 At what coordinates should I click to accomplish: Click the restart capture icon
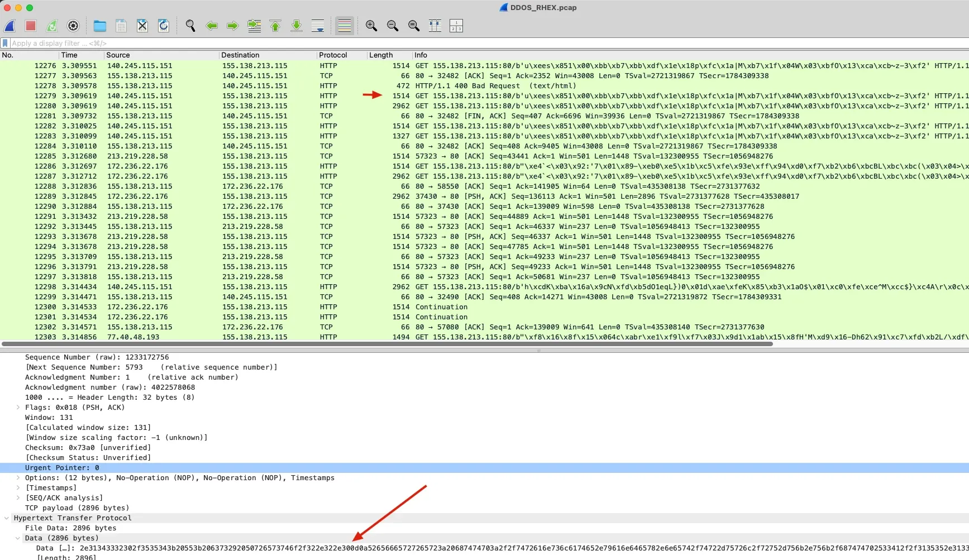pyautogui.click(x=52, y=26)
